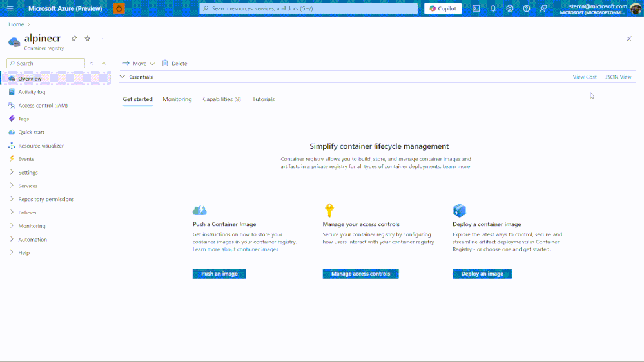Select Overview in the sidebar
Viewport: 644px width, 362px height.
[x=56, y=79]
